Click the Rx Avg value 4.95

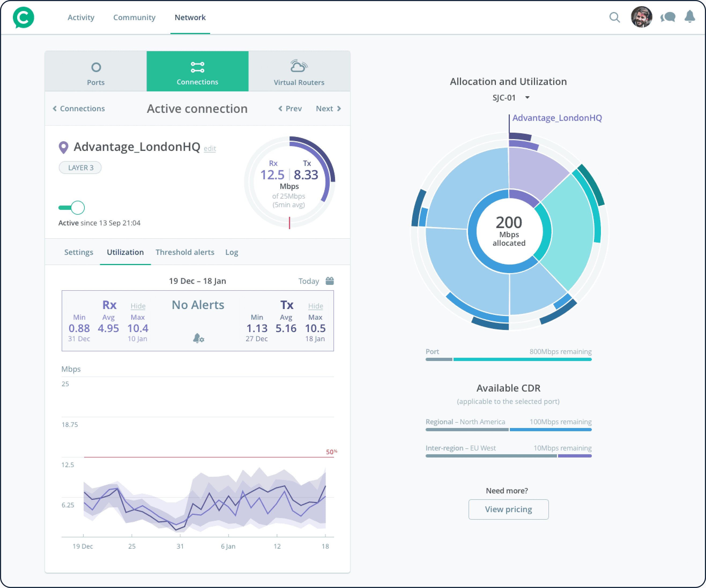108,328
